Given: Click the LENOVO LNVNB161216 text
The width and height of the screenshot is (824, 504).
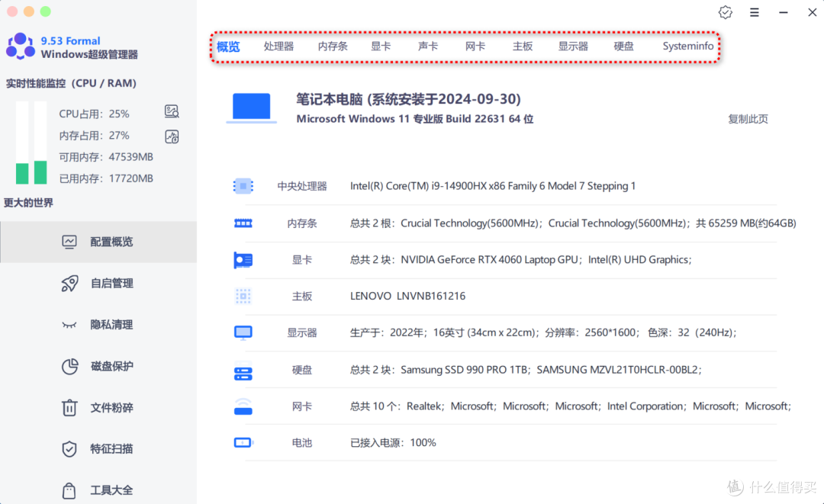Looking at the screenshot, I should pos(407,296).
